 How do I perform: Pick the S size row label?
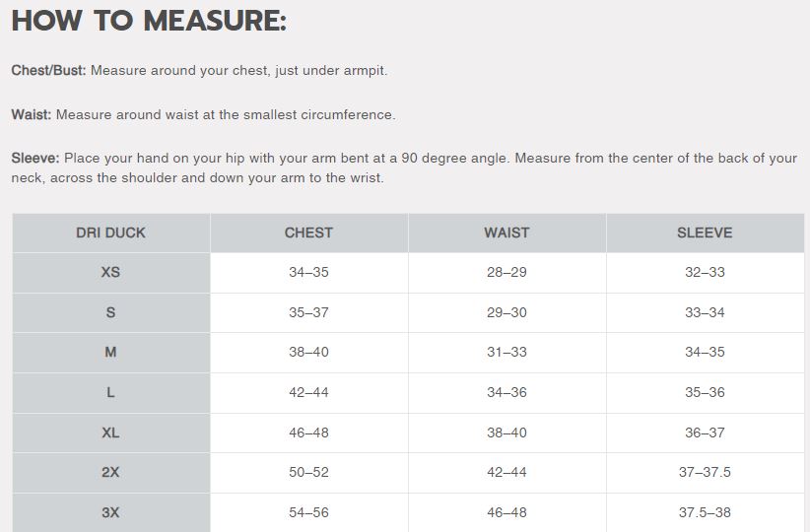(110, 312)
